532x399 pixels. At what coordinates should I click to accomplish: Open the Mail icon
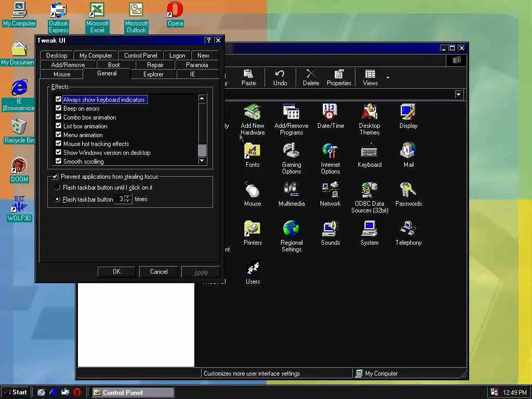(408, 155)
